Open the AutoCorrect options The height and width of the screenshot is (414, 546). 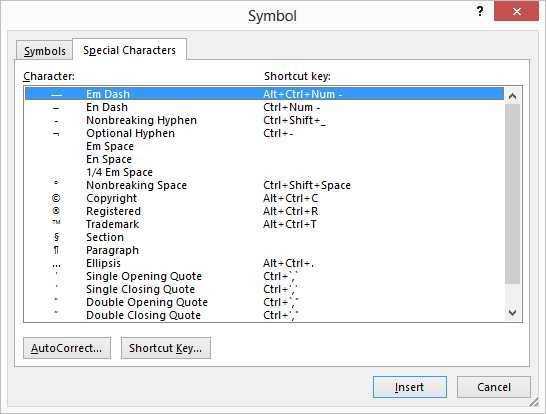pos(67,348)
